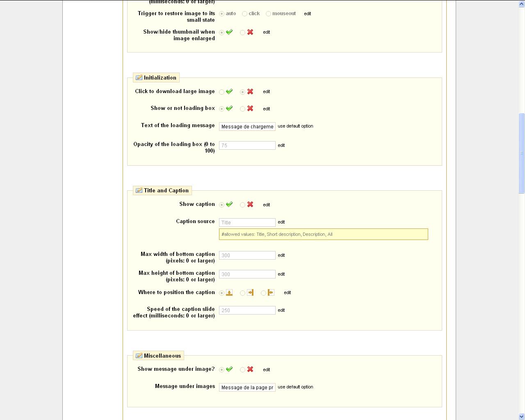525x420 pixels.
Task: Click edit link for Show or not loading box
Action: [266, 109]
